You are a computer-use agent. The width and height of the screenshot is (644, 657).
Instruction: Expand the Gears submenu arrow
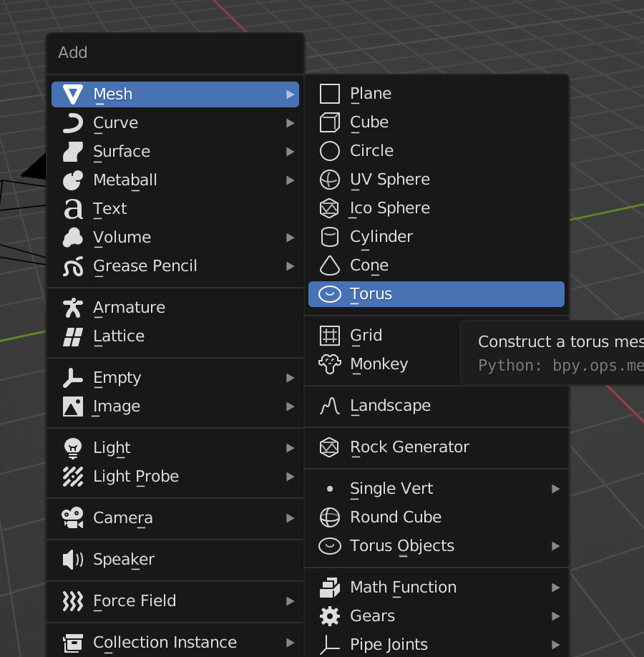point(555,616)
